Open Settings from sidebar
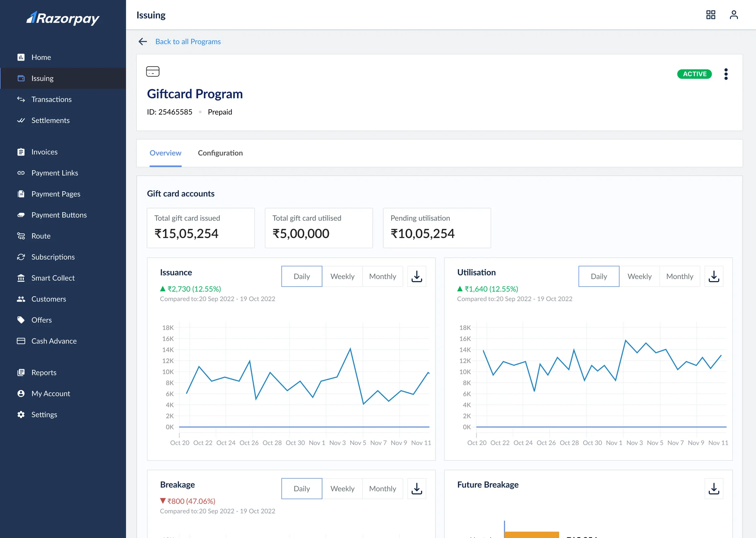756x538 pixels. click(x=63, y=414)
